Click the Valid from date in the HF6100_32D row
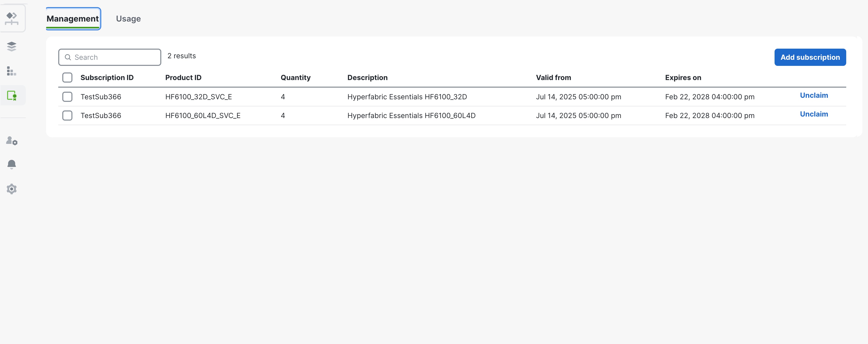Image resolution: width=868 pixels, height=344 pixels. click(x=579, y=97)
